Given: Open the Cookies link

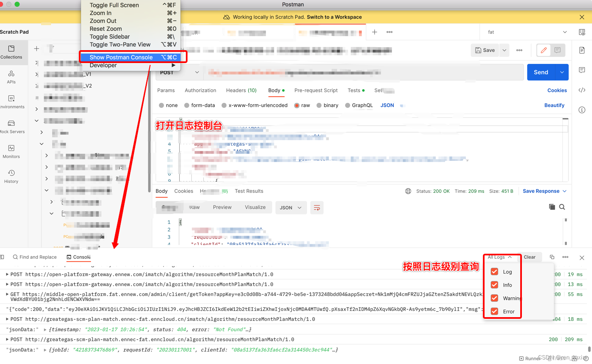Looking at the screenshot, I should point(557,90).
